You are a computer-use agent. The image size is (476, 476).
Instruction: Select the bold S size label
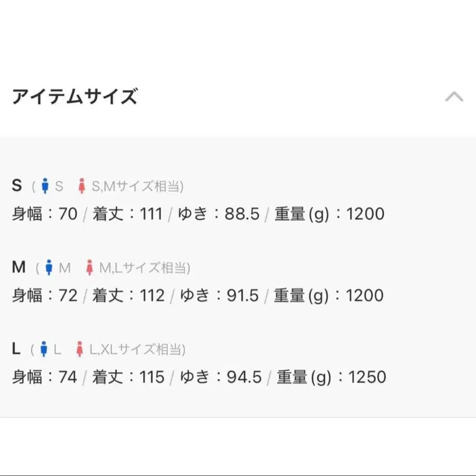point(17,185)
